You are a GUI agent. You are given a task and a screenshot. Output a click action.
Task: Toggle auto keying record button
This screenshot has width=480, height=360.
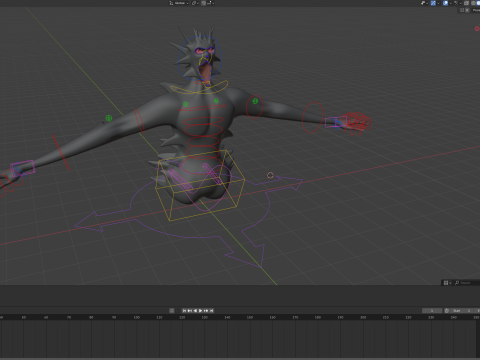[x=172, y=311]
